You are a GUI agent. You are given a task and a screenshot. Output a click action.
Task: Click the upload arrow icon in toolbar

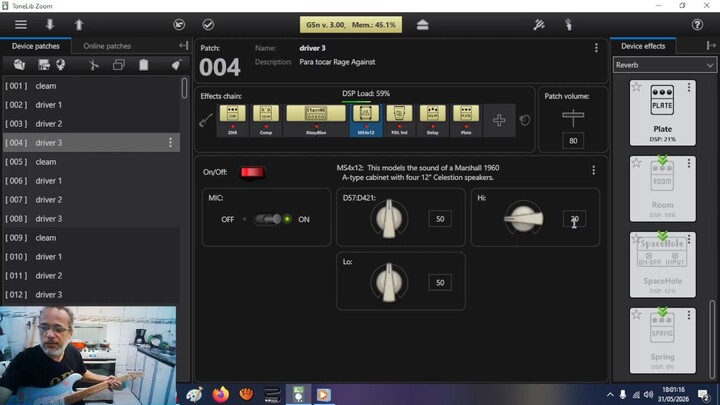tap(79, 25)
